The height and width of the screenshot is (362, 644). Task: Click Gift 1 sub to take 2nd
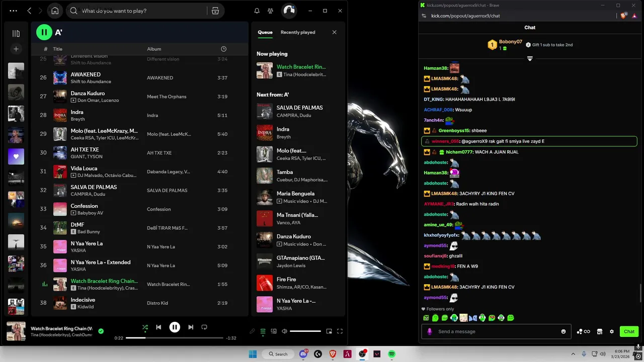[x=549, y=45]
